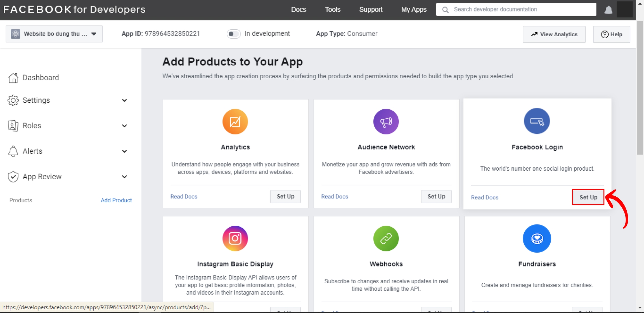Click the Add Product link
The width and height of the screenshot is (644, 313).
(116, 200)
